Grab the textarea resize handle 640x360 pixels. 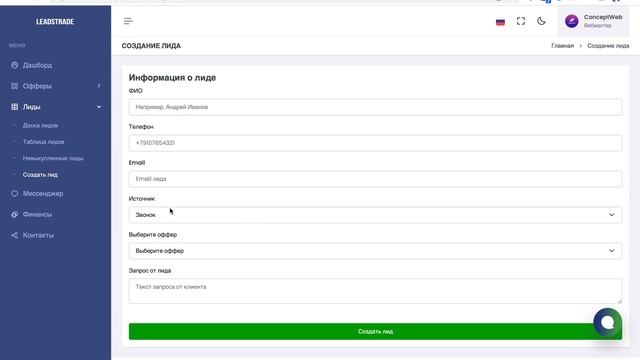click(x=620, y=301)
